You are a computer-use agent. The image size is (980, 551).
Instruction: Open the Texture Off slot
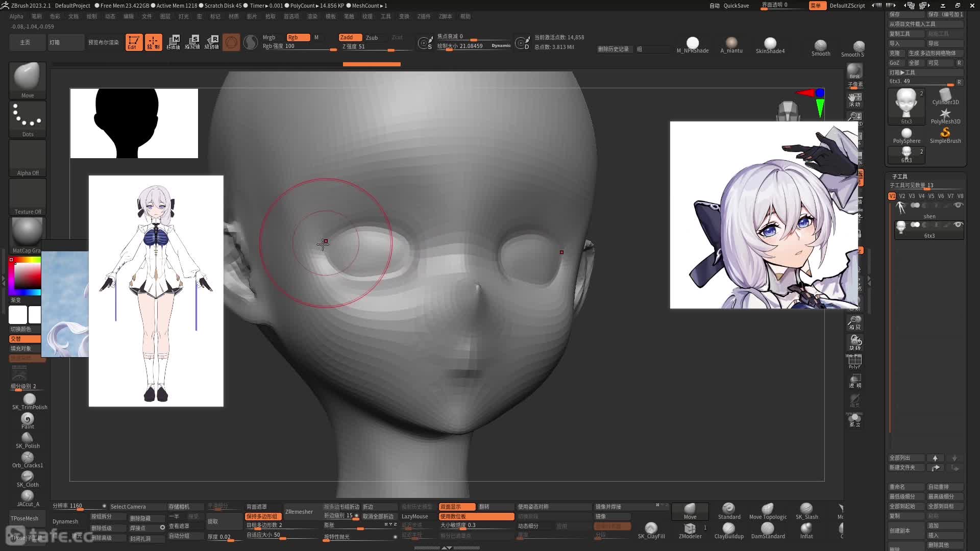click(28, 197)
